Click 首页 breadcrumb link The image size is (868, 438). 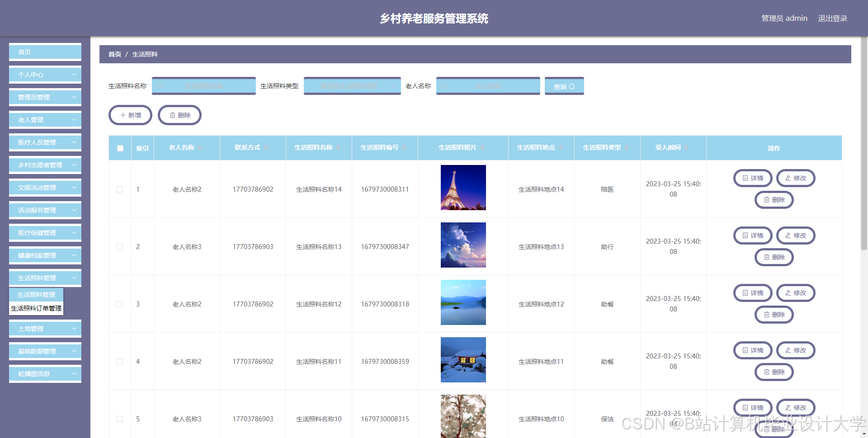click(115, 54)
